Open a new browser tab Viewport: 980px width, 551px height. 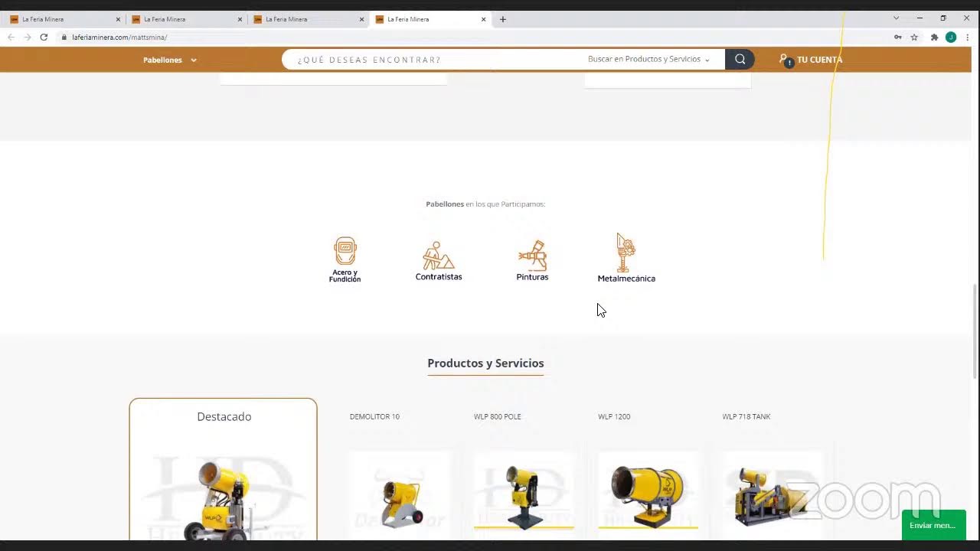(x=503, y=19)
